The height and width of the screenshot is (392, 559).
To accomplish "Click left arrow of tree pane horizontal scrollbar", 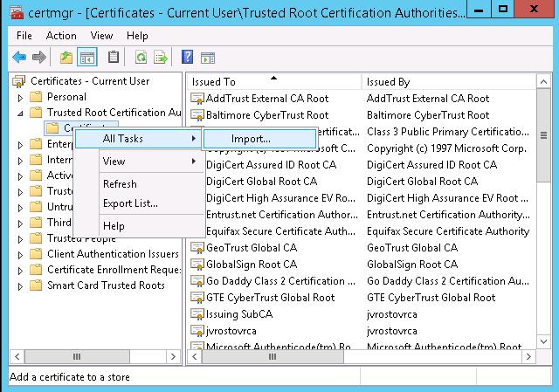I will (x=17, y=356).
